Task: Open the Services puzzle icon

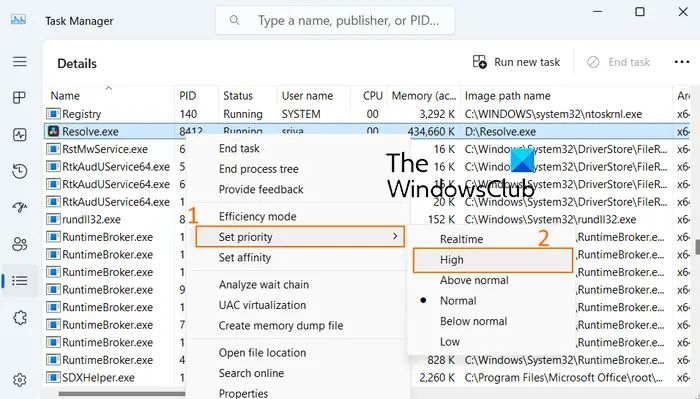Action: click(x=20, y=317)
